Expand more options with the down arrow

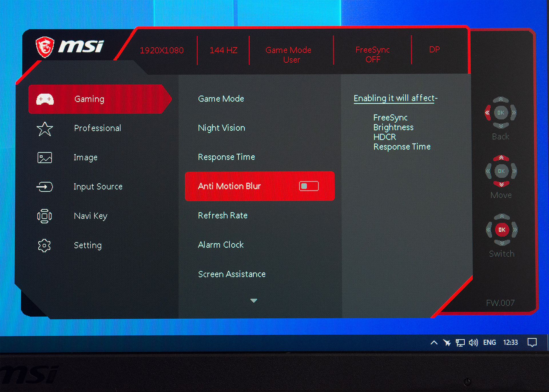pos(254,301)
